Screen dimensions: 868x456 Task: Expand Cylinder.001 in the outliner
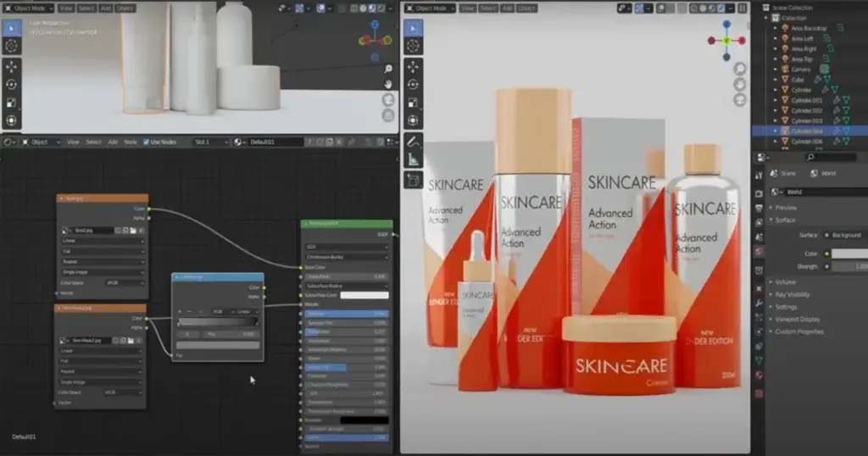776,100
